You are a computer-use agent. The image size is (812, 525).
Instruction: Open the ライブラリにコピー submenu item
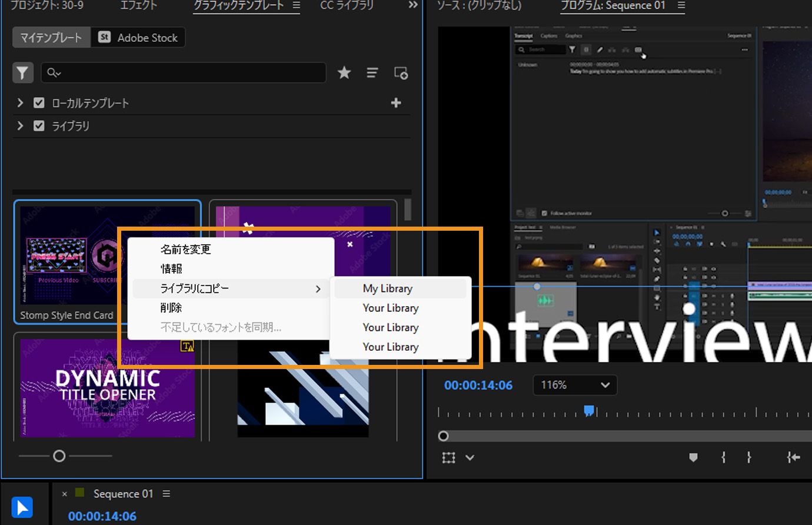point(231,288)
